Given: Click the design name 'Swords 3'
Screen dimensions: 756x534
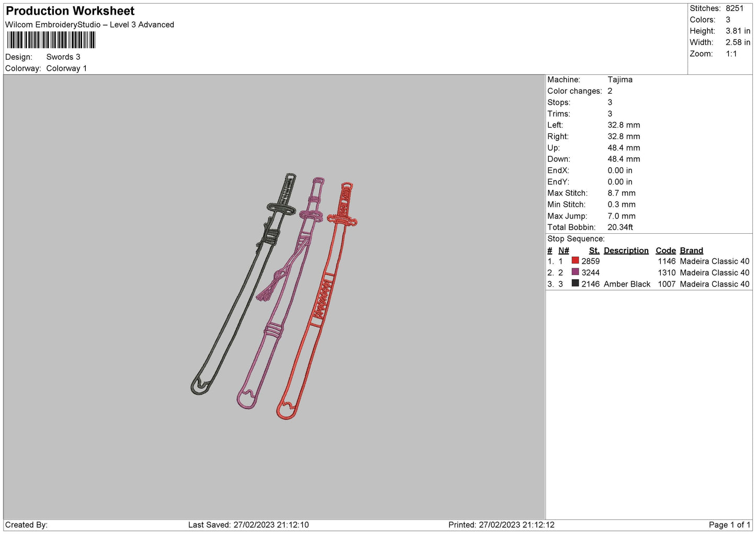Looking at the screenshot, I should pyautogui.click(x=63, y=57).
